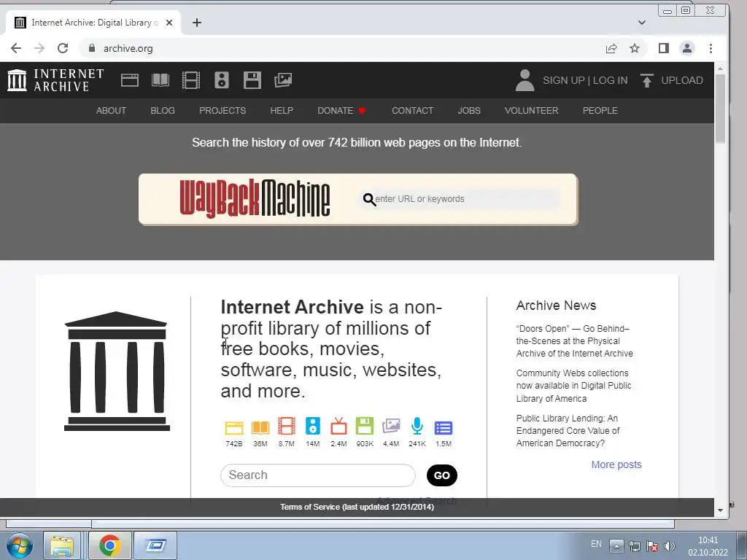Open the More posts link
This screenshot has height=560, width=747.
pos(616,464)
